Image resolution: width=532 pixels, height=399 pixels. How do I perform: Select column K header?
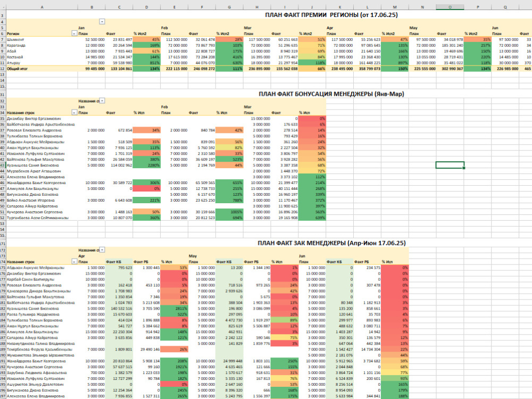coord(339,7)
